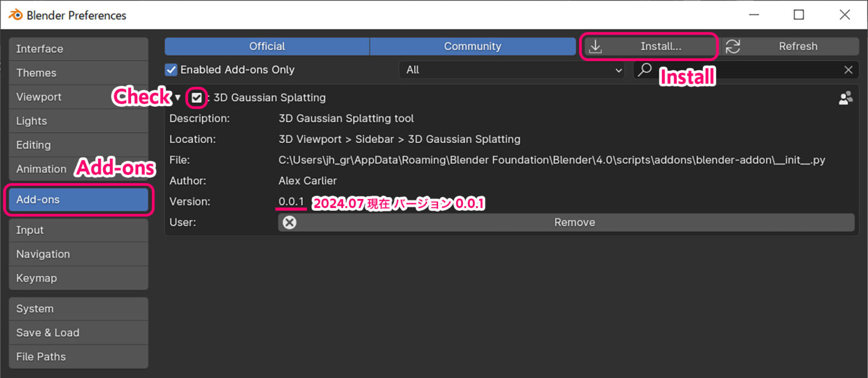The height and width of the screenshot is (378, 868).
Task: Click inside the add-on search field
Action: pyautogui.click(x=735, y=69)
